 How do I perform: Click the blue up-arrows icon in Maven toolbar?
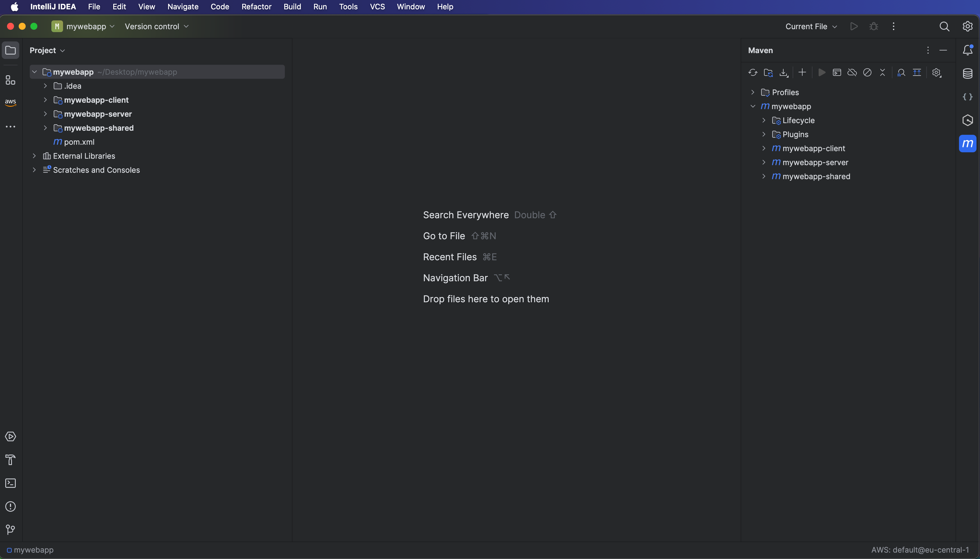pos(917,73)
